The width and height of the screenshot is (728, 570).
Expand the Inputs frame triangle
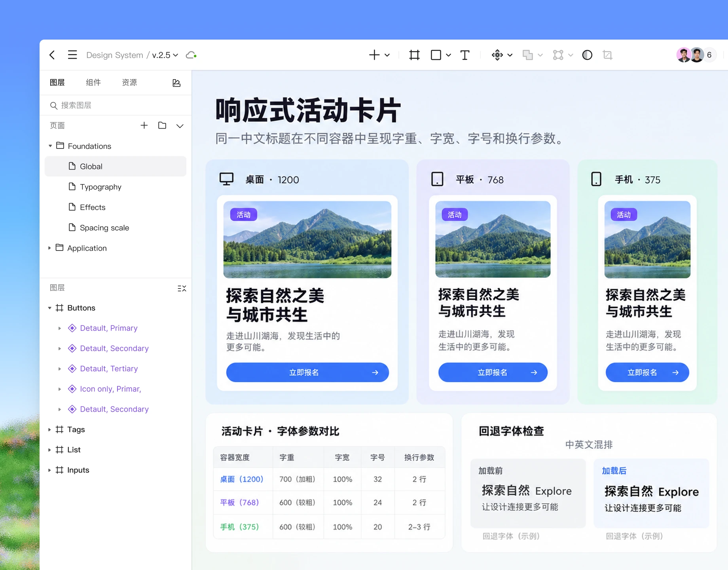click(x=49, y=470)
